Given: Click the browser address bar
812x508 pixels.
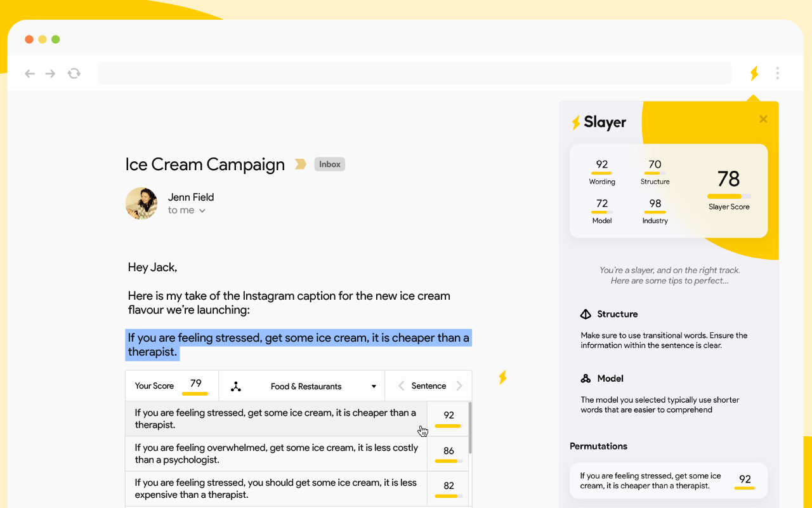Looking at the screenshot, I should (x=414, y=74).
